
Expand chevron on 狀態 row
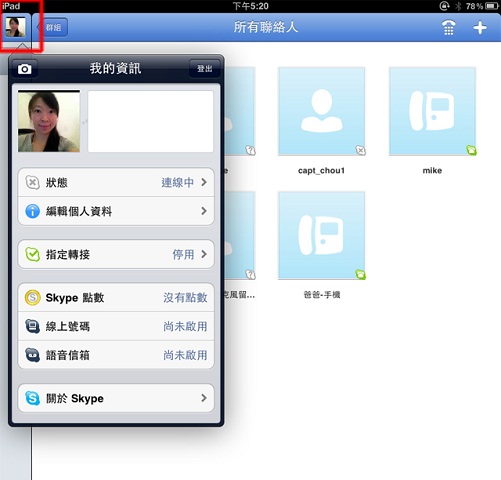click(x=204, y=182)
